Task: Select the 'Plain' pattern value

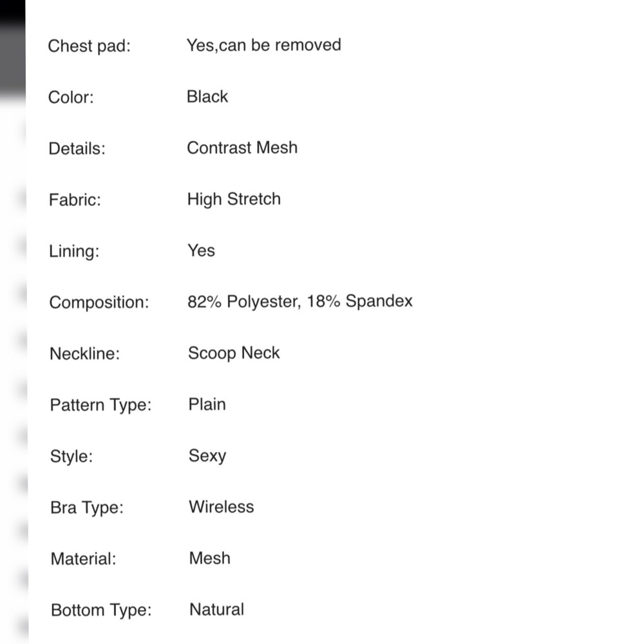Action: click(207, 404)
